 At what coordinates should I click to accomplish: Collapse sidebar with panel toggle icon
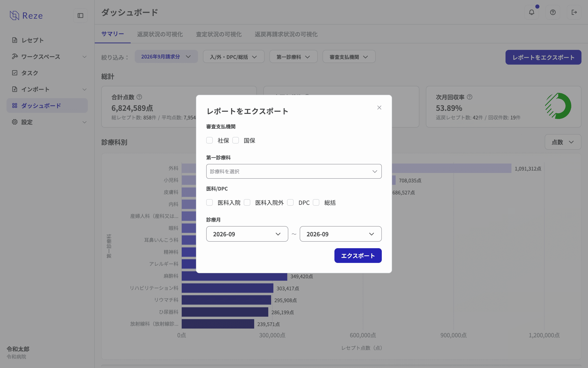tap(80, 16)
